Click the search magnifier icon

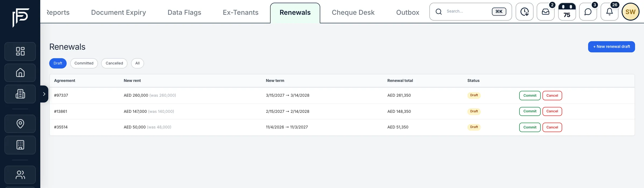tap(439, 12)
